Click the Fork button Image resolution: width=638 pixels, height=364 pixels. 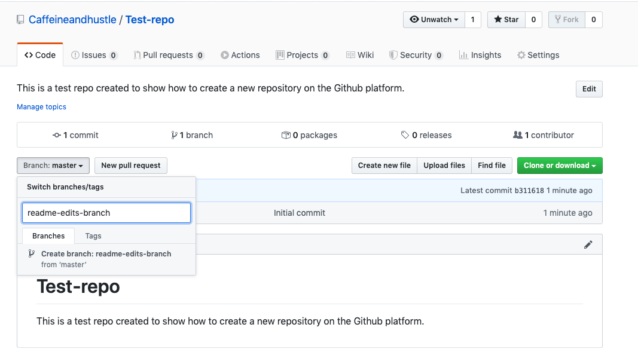point(567,20)
